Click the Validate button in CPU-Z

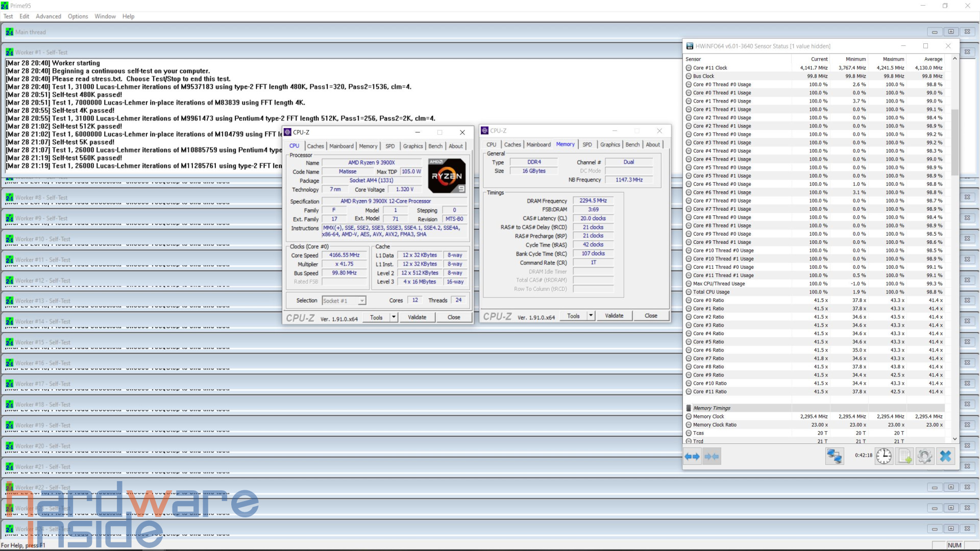point(416,316)
